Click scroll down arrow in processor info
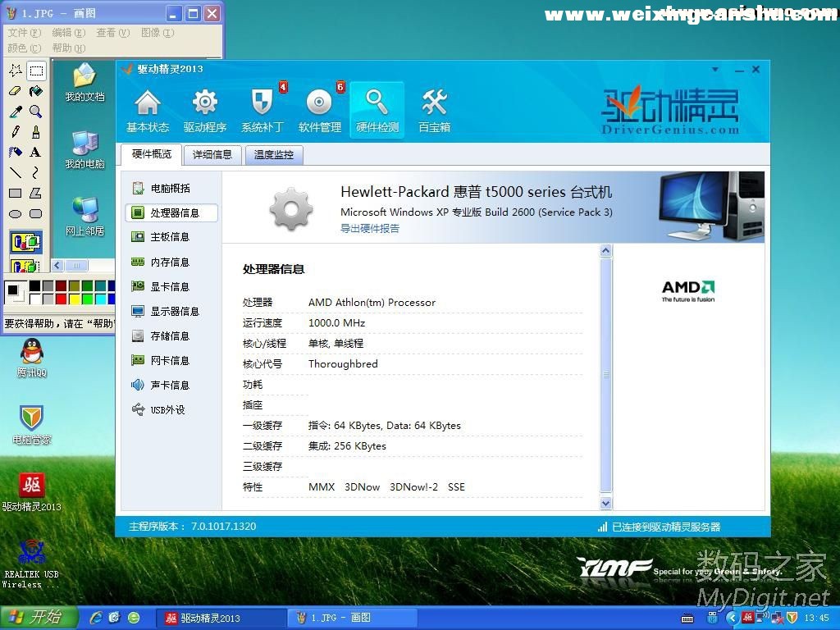Screen dimensions: 840x630 pos(606,503)
